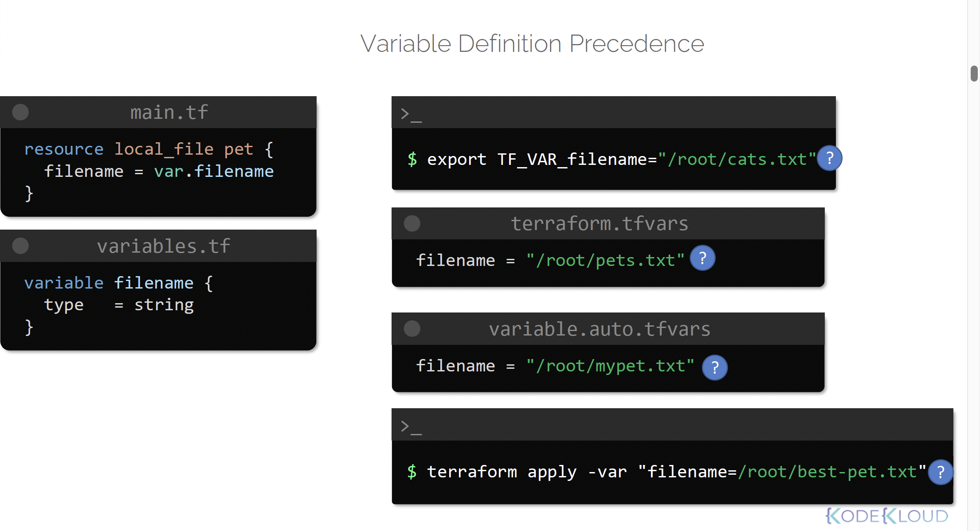The height and width of the screenshot is (531, 980).
Task: Click the main.tf file title
Action: click(x=169, y=113)
